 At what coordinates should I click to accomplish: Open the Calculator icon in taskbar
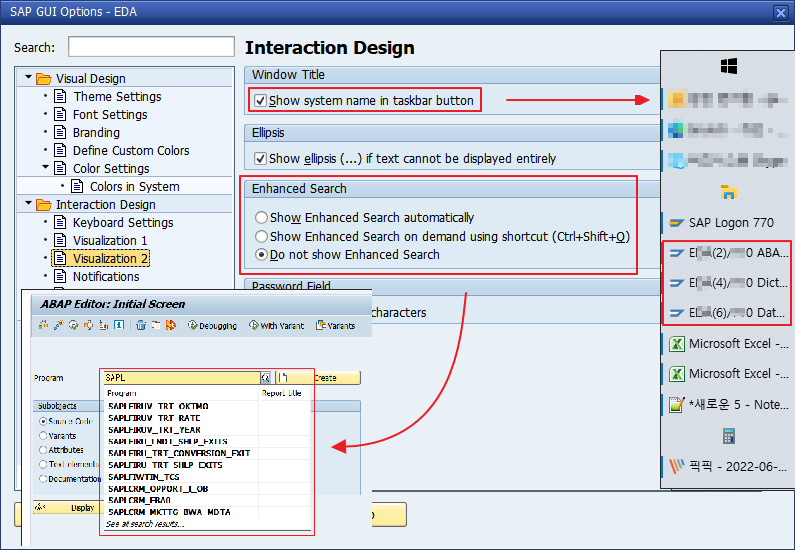729,436
